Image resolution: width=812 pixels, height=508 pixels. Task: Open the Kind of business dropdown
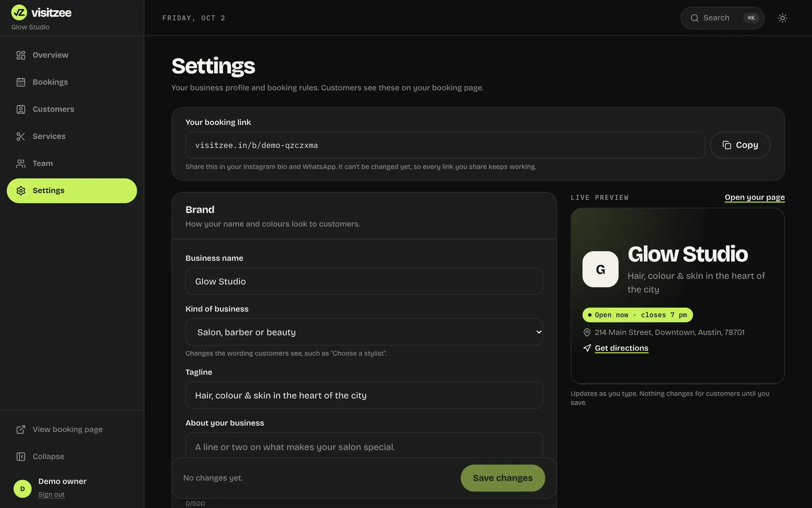coord(364,332)
